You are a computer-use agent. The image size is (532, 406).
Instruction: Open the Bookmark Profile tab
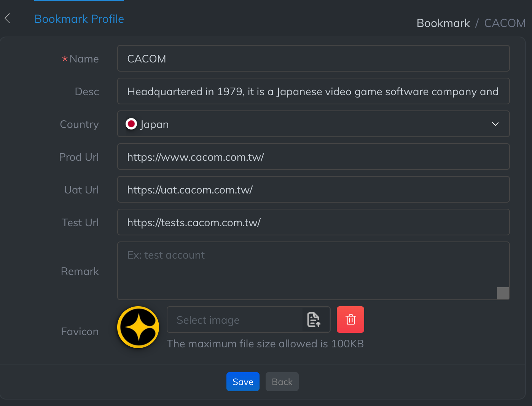(x=79, y=19)
